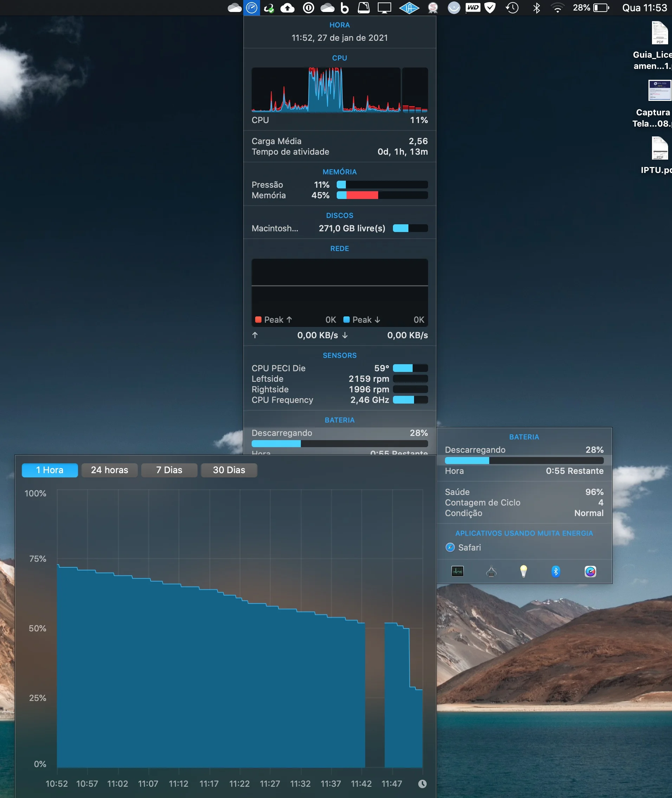Viewport: 672px width, 798px height.
Task: Click the Peak download legend in network graph
Action: (x=362, y=320)
